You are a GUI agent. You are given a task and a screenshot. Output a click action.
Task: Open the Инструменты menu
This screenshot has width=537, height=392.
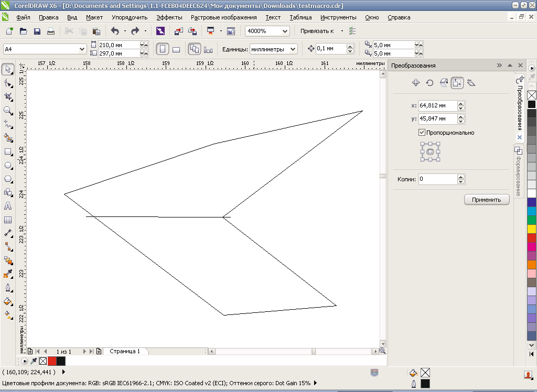(338, 17)
